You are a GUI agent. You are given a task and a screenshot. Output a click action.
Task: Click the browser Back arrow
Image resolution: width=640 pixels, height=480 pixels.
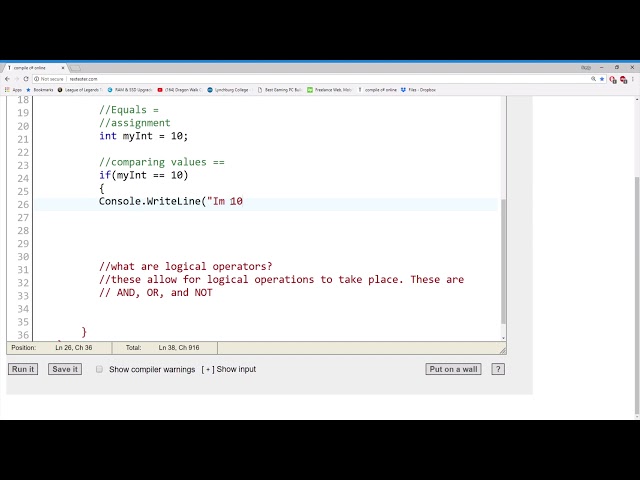tap(7, 79)
